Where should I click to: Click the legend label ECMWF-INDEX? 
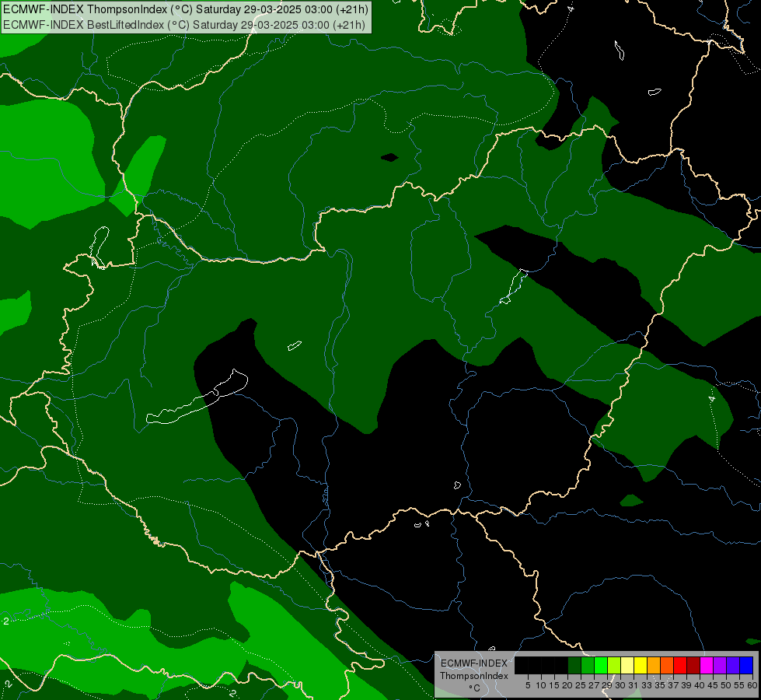coord(474,663)
